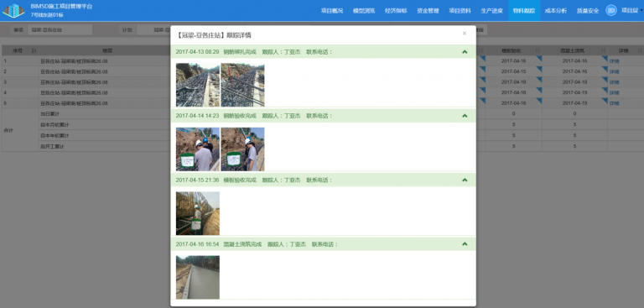The image size is (644, 308).
Task: Collapse the 模板验收完成 section chevron
Action: pos(465,180)
